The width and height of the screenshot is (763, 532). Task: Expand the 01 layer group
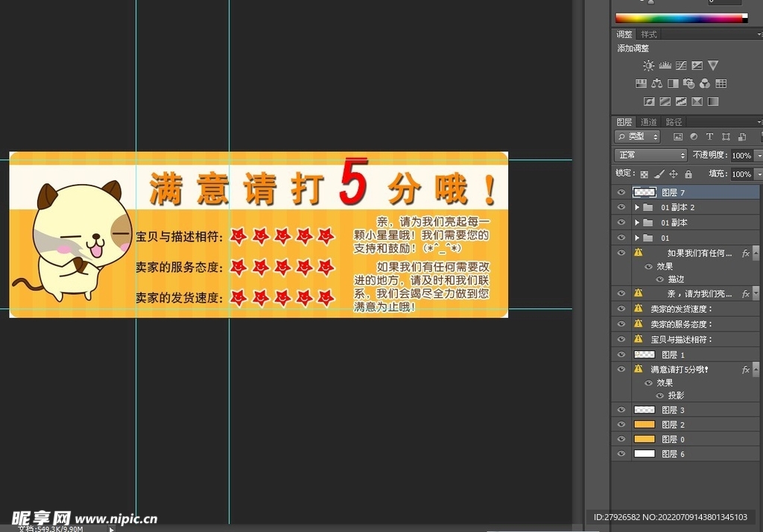[x=637, y=238]
